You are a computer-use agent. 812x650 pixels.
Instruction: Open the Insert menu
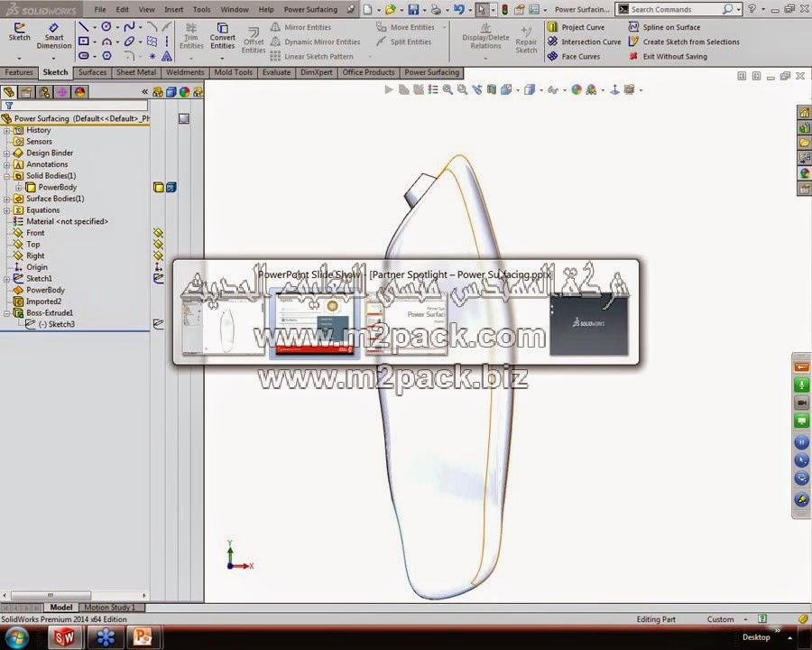coord(173,9)
